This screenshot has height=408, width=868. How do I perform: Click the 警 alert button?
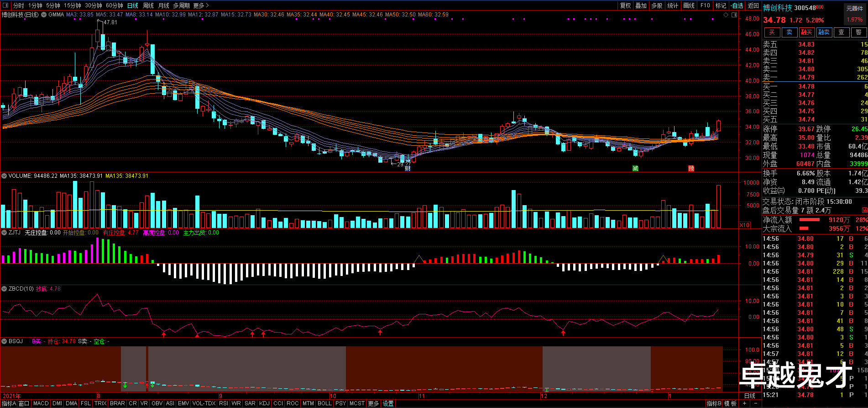pyautogui.click(x=858, y=32)
